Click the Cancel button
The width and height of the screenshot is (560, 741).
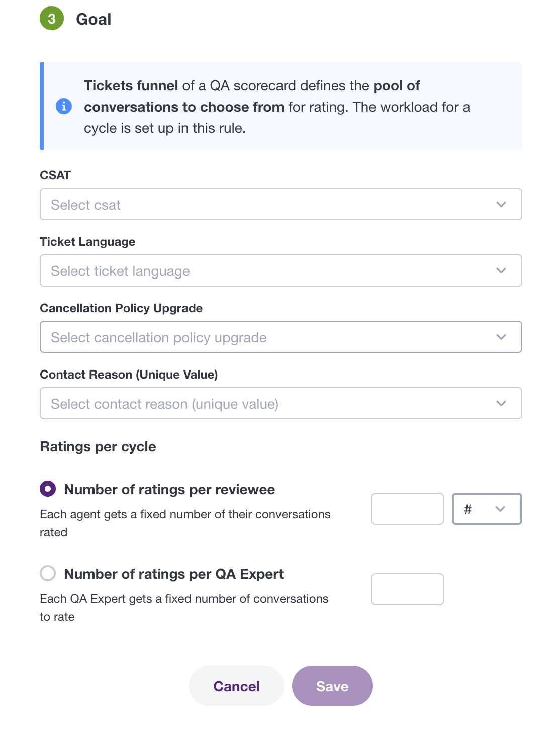tap(236, 686)
